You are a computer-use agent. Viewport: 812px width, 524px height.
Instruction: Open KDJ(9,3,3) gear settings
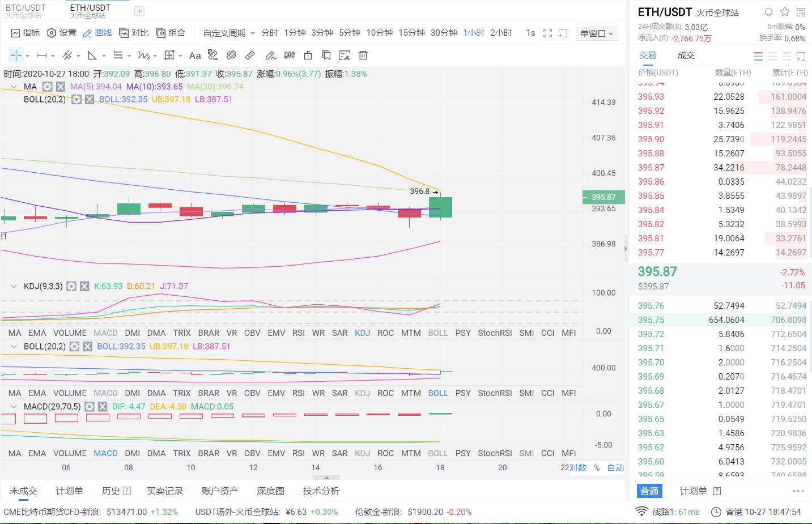coord(71,286)
